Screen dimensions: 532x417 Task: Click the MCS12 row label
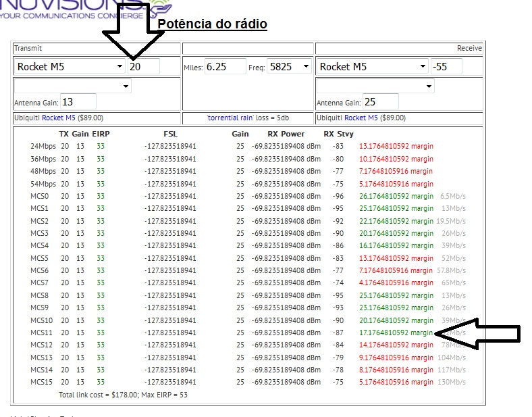coord(41,345)
